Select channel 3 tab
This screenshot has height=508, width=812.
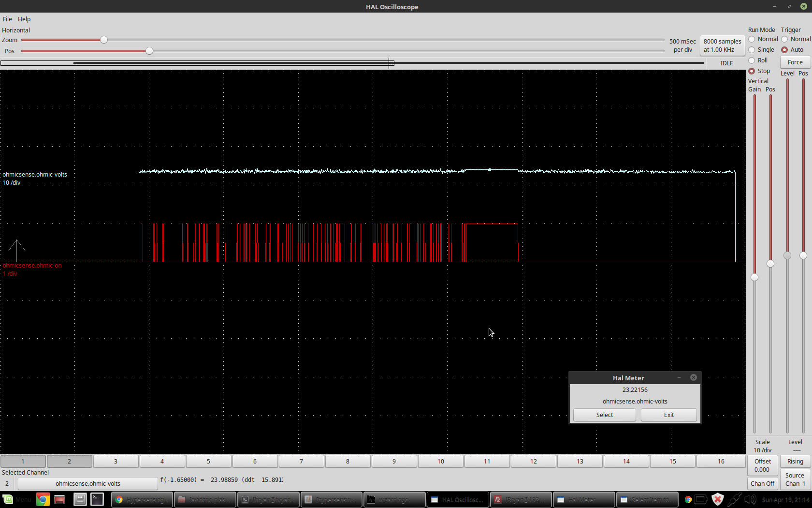[116, 461]
